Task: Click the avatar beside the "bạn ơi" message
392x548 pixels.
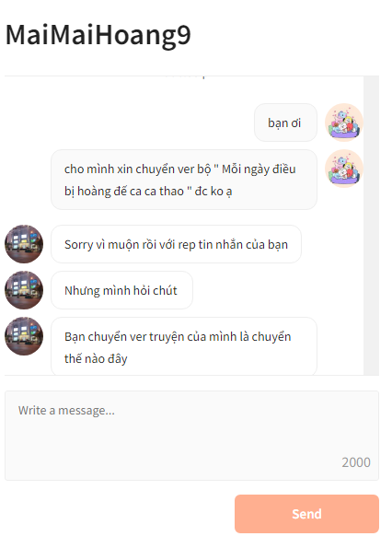Action: tap(344, 122)
